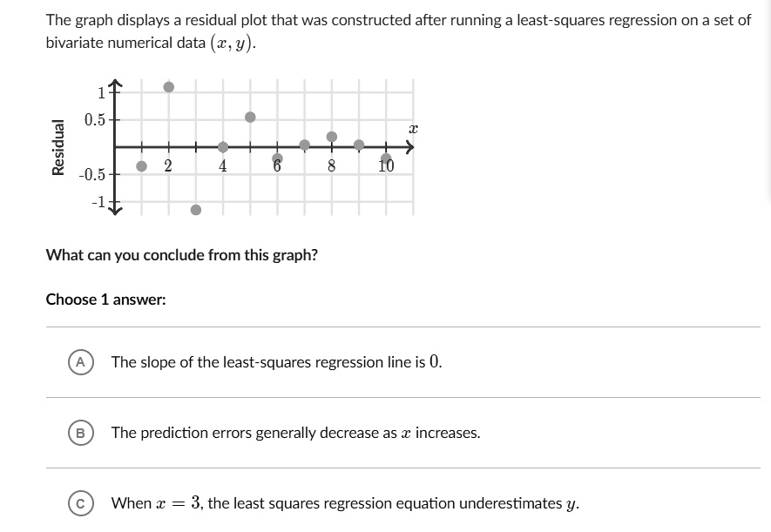Click the residual point just above x = 8

tap(331, 136)
